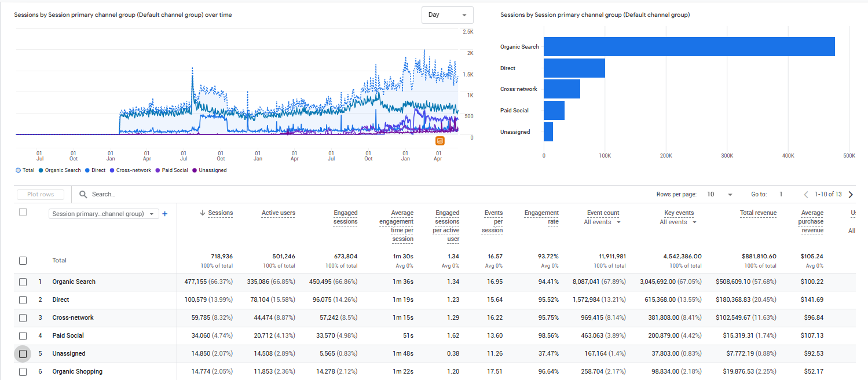Click Direct sessions cell 100,579
This screenshot has width=868, height=380.
click(x=208, y=300)
